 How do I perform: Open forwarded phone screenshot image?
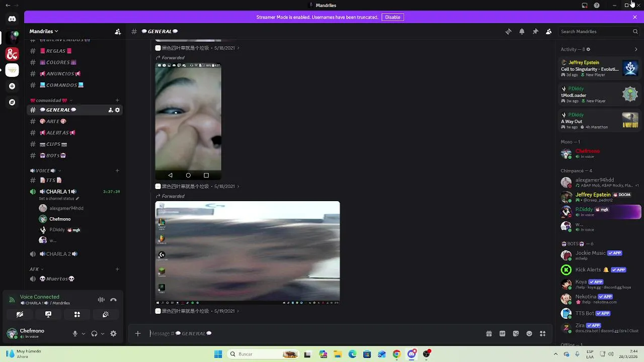click(188, 121)
